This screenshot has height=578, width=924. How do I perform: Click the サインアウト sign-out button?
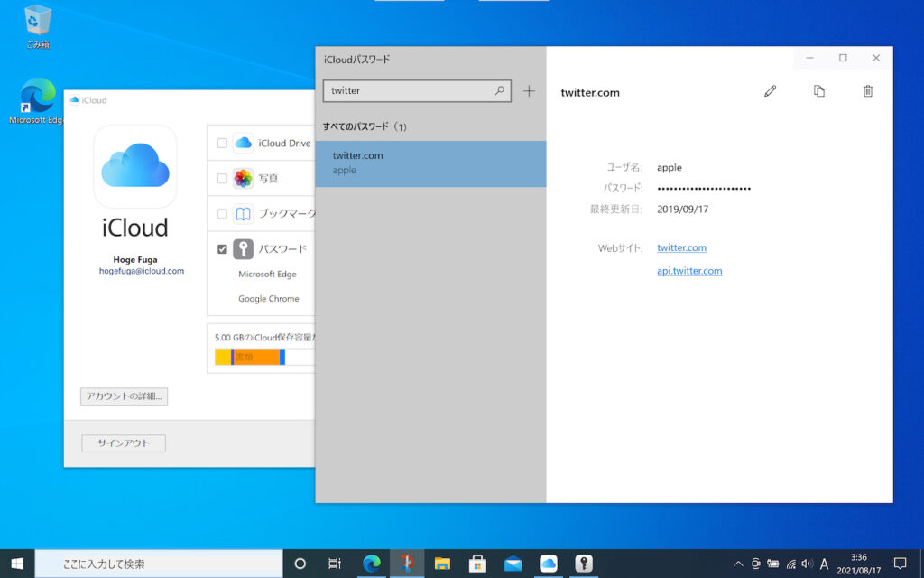123,443
